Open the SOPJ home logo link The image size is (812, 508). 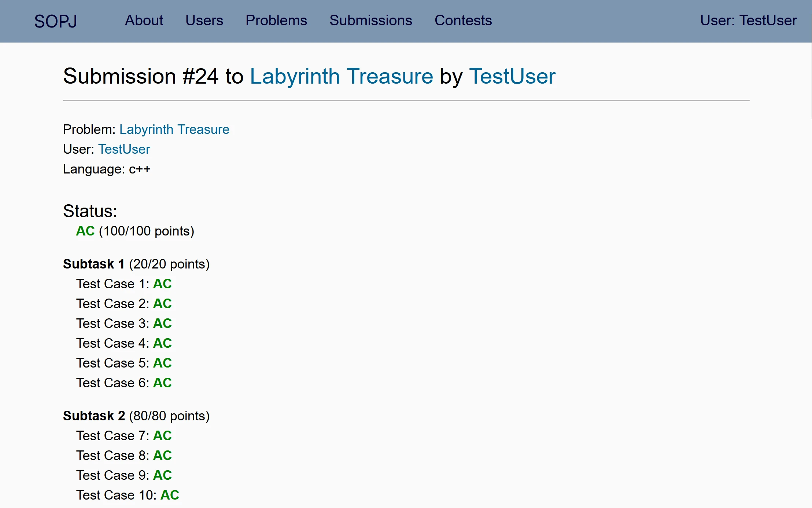click(x=55, y=21)
